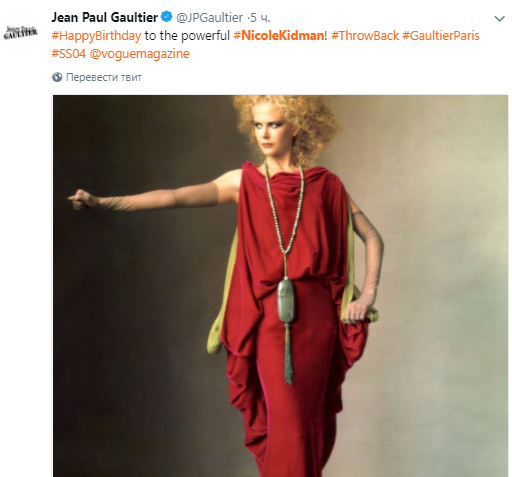This screenshot has height=477, width=512.
Task: Open the attached photo via the model's face
Action: tap(272, 133)
